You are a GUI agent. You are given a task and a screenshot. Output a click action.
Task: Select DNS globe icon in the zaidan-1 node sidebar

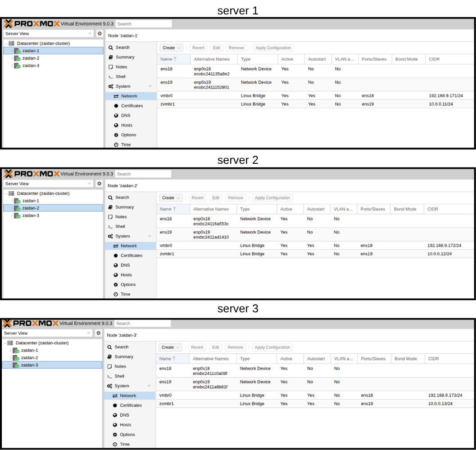click(116, 116)
